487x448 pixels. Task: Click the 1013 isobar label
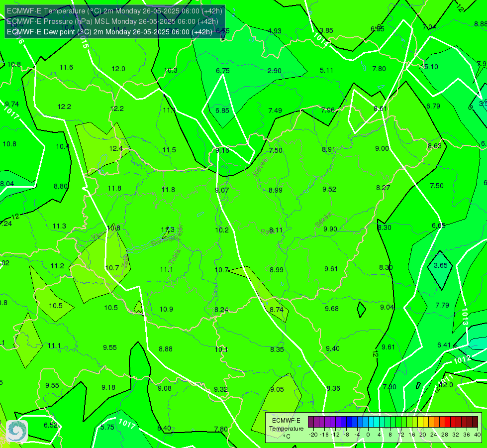point(465,317)
